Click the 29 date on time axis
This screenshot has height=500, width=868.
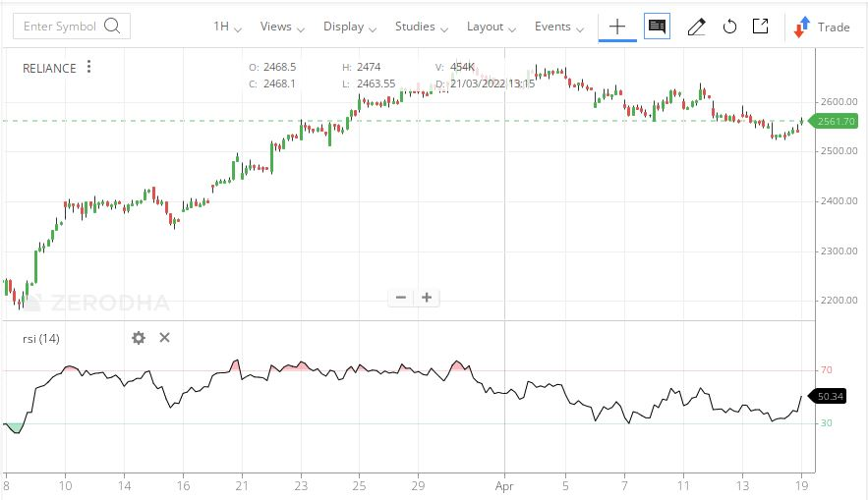coord(418,485)
